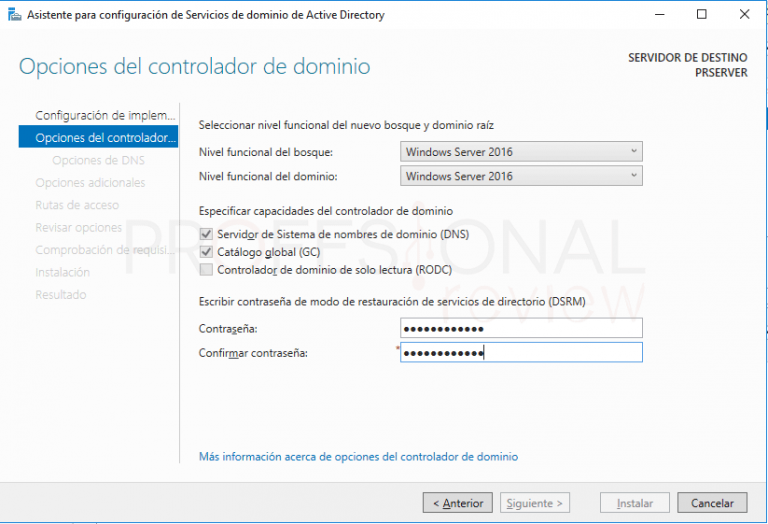This screenshot has height=524, width=768.
Task: Click the DSRM password instruction text
Action: (x=392, y=302)
